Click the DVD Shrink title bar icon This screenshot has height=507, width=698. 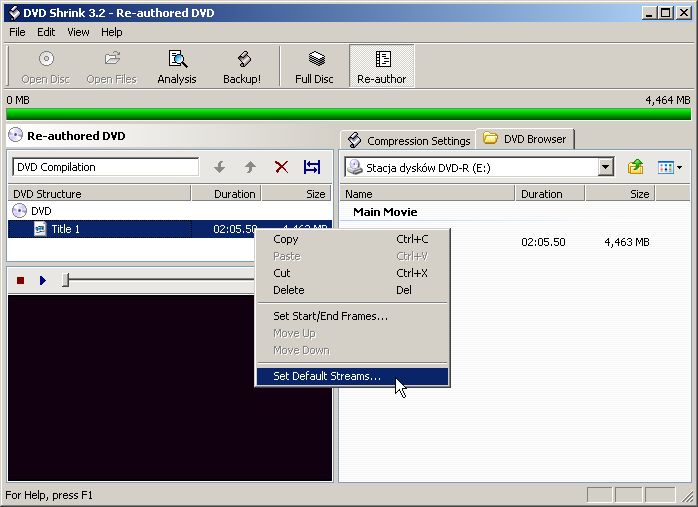(x=14, y=13)
